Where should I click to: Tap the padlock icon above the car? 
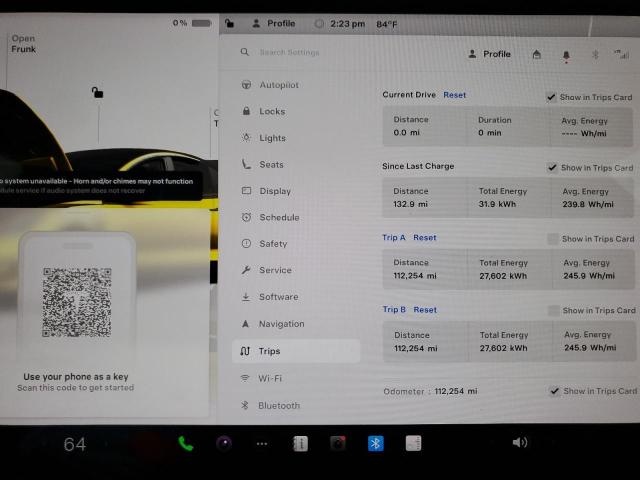point(97,93)
